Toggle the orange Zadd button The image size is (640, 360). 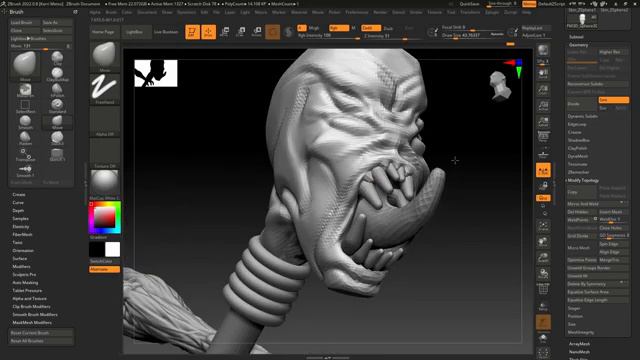371,28
